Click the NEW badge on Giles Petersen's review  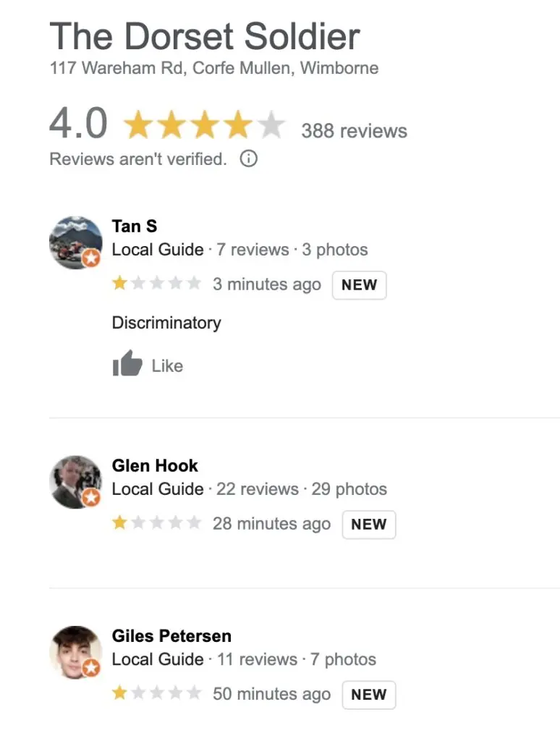click(x=368, y=695)
